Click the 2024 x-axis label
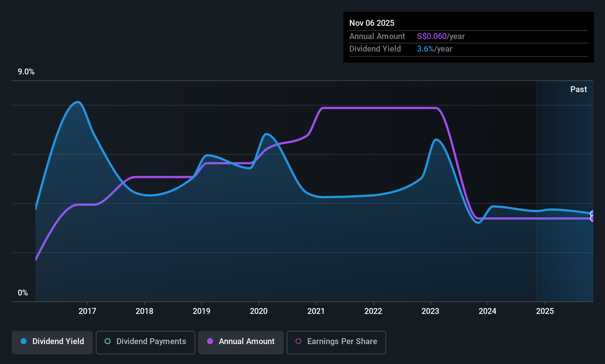The height and width of the screenshot is (364, 605). click(x=487, y=311)
